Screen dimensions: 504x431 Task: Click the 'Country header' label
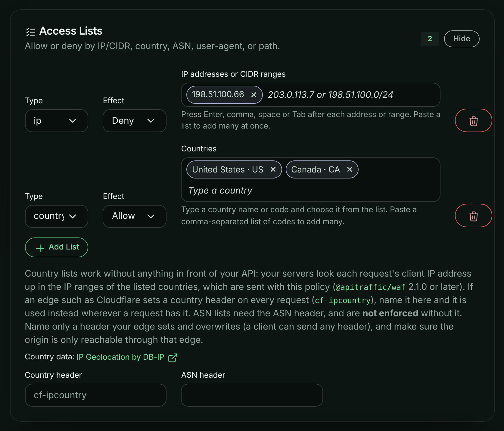[x=53, y=375]
